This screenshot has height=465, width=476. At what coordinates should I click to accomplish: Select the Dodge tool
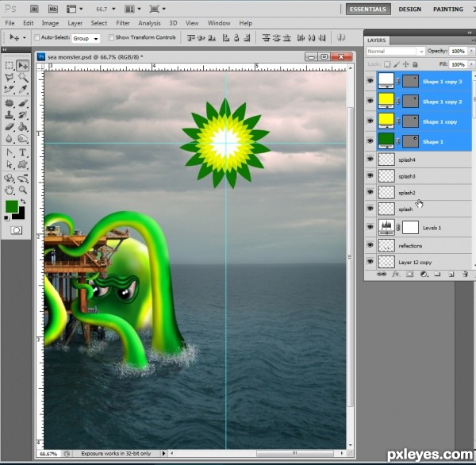point(23,139)
